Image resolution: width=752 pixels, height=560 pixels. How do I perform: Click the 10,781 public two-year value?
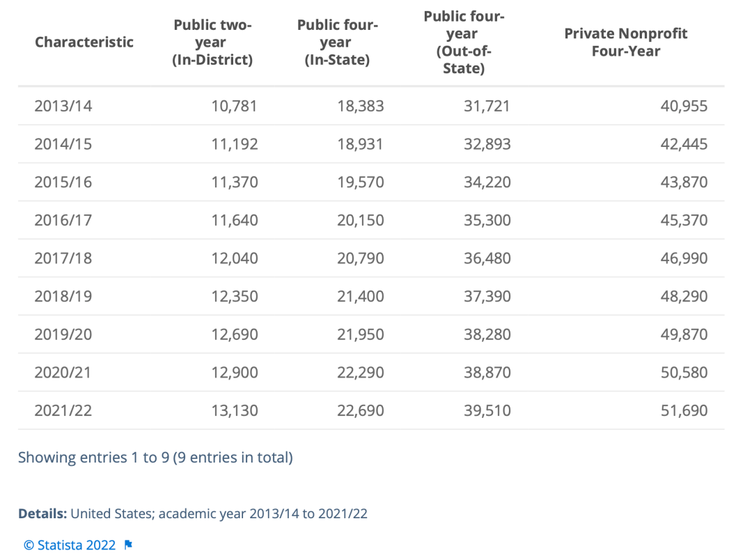[234, 106]
